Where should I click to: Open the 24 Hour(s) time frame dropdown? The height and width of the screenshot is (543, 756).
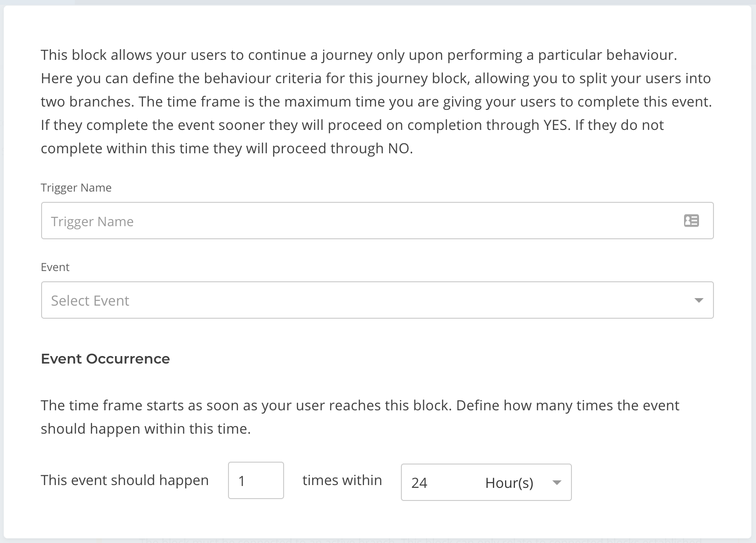pyautogui.click(x=486, y=482)
